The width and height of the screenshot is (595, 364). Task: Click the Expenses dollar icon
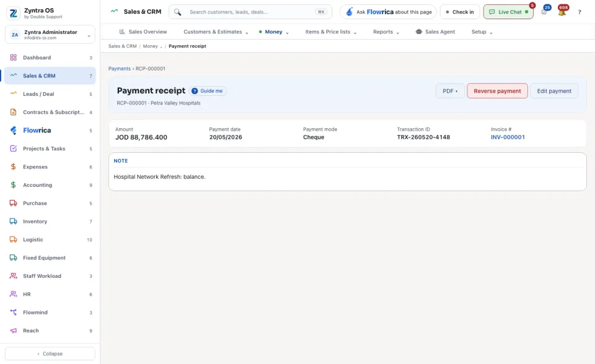coord(13,167)
